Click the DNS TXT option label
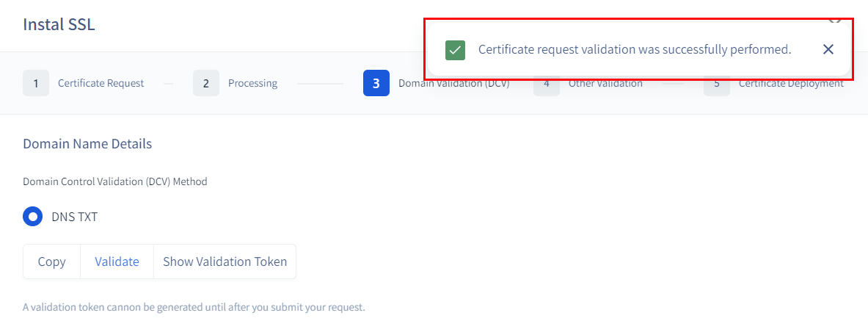868x332 pixels. point(74,217)
